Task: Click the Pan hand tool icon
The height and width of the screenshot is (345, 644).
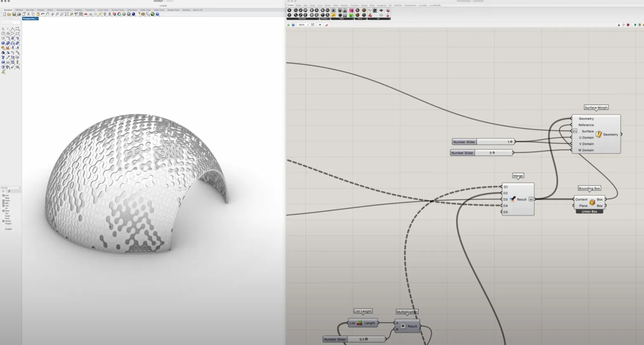Action: point(48,14)
